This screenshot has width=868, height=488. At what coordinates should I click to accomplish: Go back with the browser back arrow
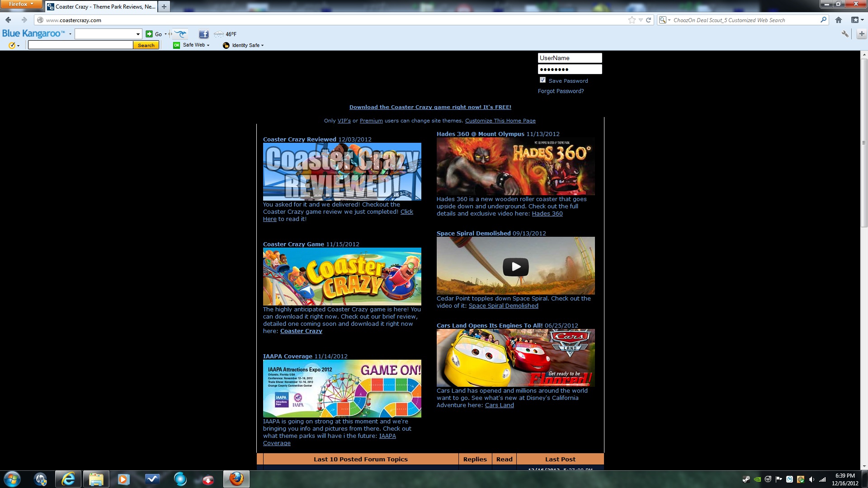pyautogui.click(x=8, y=20)
